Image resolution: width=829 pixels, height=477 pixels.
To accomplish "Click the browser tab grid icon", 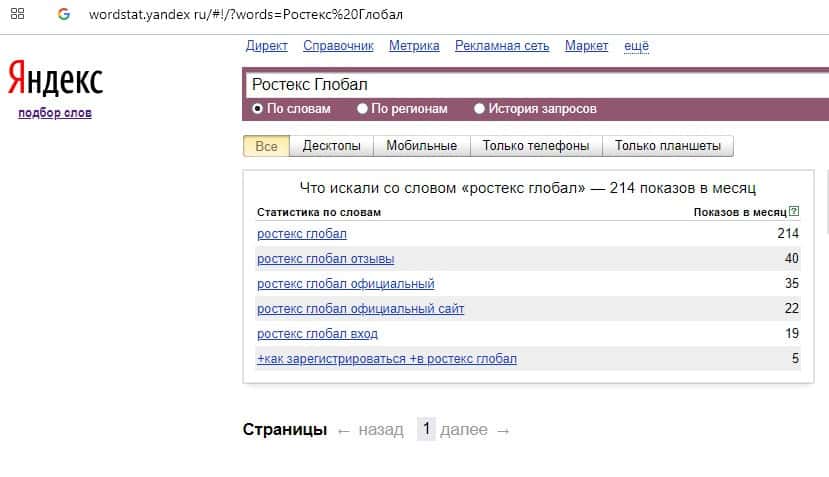I will click(x=17, y=15).
